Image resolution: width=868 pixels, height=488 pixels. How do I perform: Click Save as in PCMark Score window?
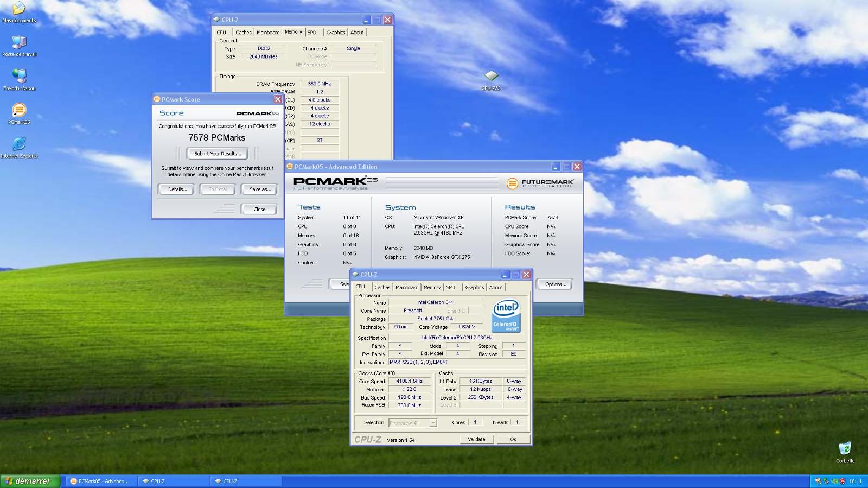(x=260, y=189)
